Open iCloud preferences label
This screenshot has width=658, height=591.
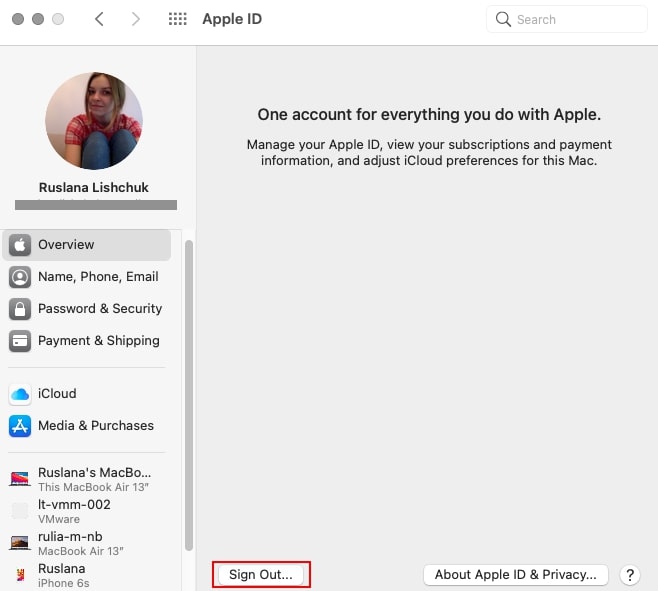(x=57, y=394)
